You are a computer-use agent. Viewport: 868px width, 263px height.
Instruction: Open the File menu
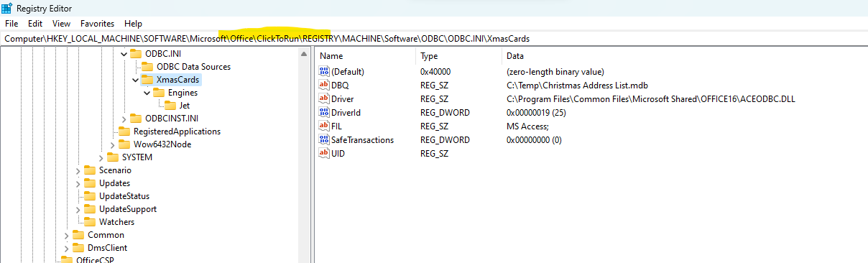(11, 23)
